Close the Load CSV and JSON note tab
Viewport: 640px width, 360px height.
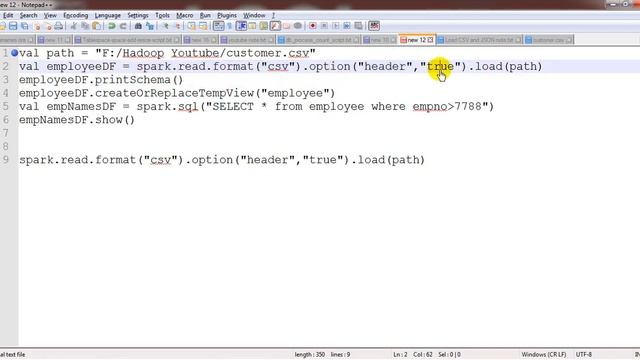[x=518, y=40]
